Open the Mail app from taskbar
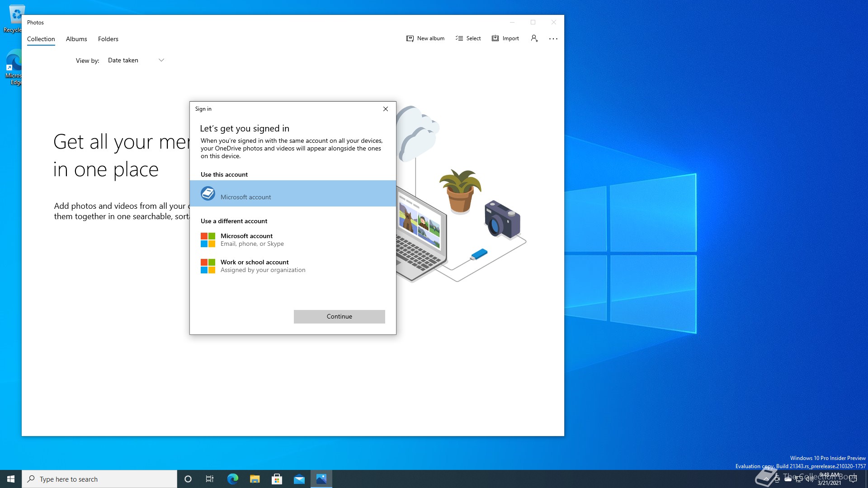Image resolution: width=868 pixels, height=488 pixels. click(x=299, y=479)
